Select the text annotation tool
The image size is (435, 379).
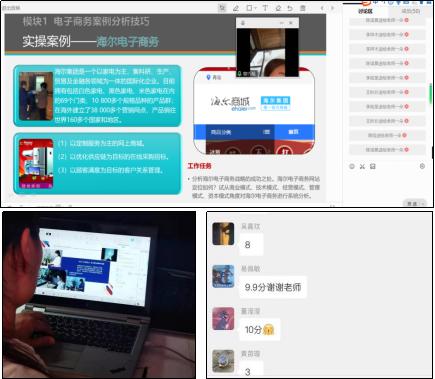tap(265, 8)
